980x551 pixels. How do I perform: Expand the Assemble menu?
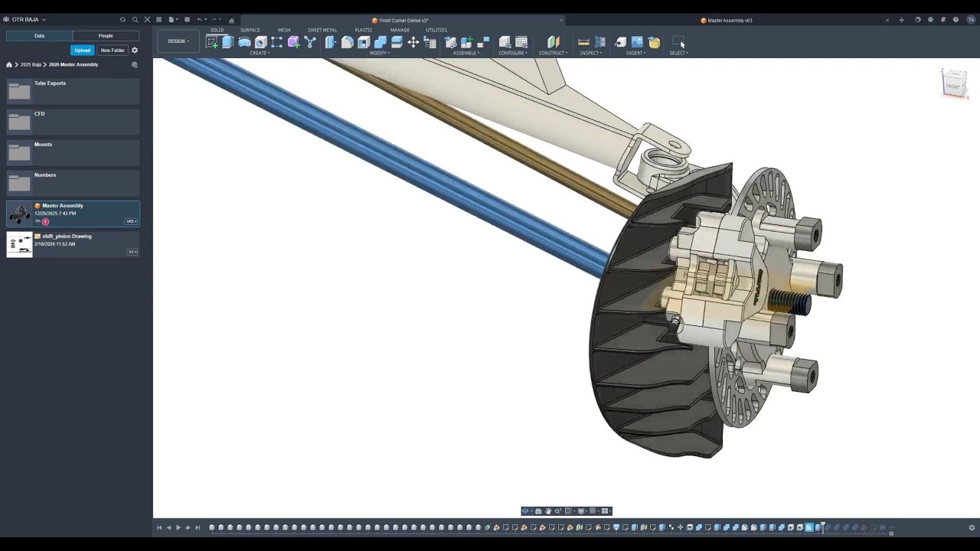[x=466, y=53]
